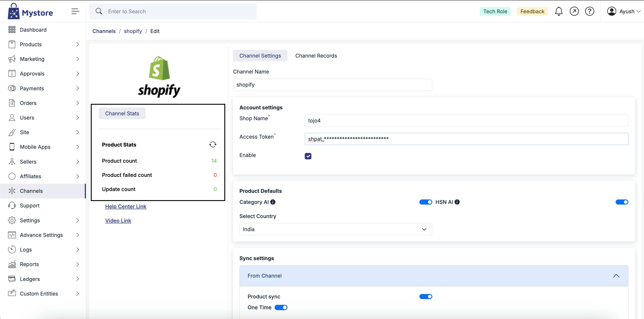Toggle the One Time switch
Image resolution: width=644 pixels, height=319 pixels.
click(x=281, y=307)
